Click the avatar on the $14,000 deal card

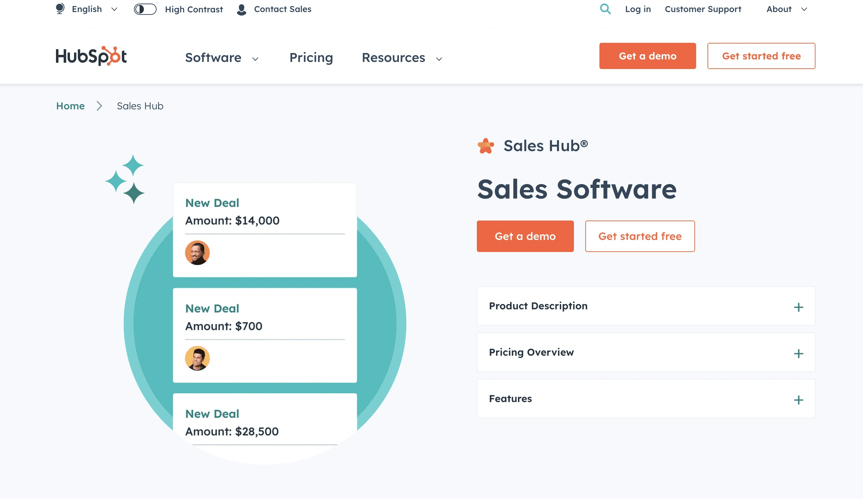click(x=197, y=252)
